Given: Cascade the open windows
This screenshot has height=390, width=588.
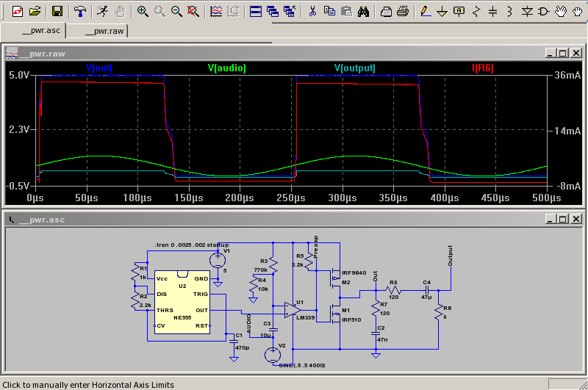Looking at the screenshot, I should click(273, 11).
